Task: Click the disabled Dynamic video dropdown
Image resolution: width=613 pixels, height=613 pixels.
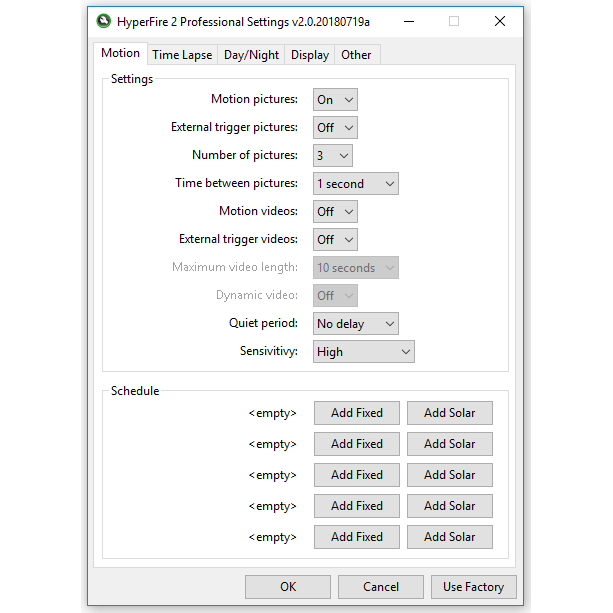Action: [x=335, y=296]
